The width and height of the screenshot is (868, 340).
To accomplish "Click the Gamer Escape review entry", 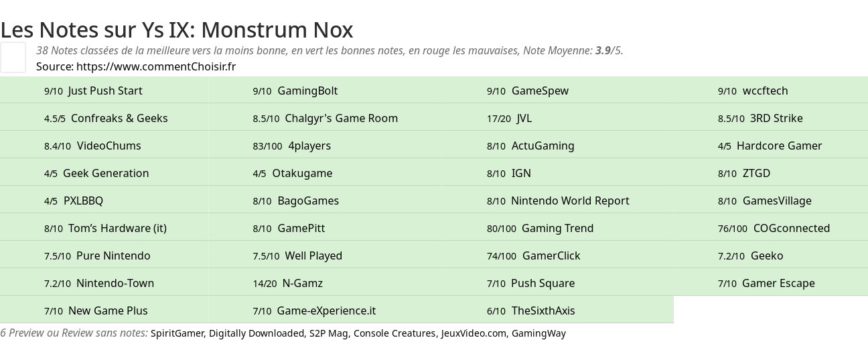I will 778,283.
